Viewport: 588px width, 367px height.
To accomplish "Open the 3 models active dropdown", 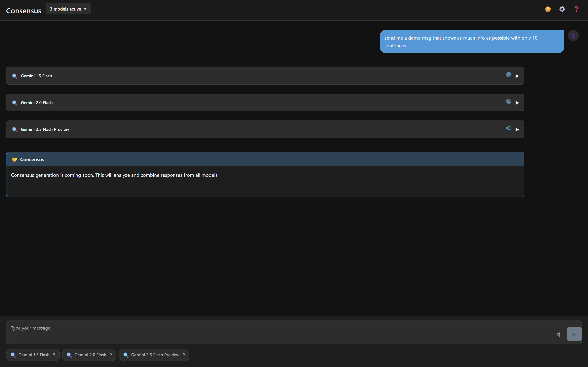I will tap(68, 9).
